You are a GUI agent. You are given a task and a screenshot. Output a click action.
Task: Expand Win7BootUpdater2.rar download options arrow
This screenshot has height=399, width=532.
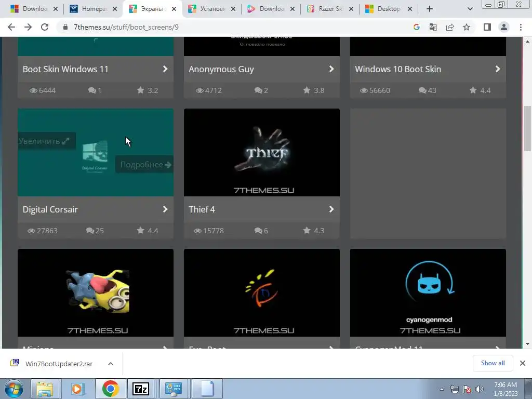111,364
